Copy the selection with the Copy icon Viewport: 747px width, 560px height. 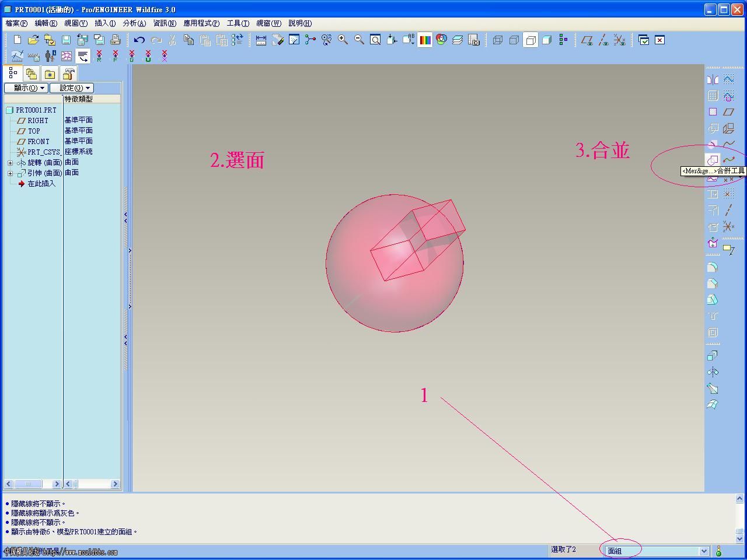189,40
